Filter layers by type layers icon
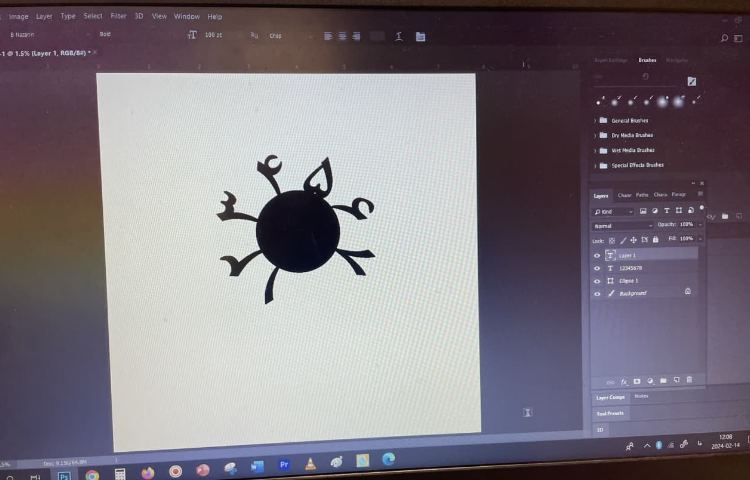 point(666,211)
